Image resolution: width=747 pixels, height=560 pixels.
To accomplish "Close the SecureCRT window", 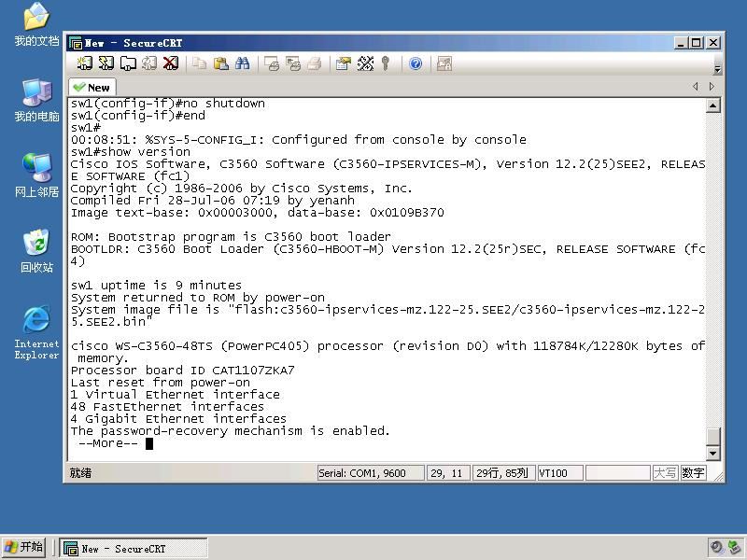I will [713, 43].
